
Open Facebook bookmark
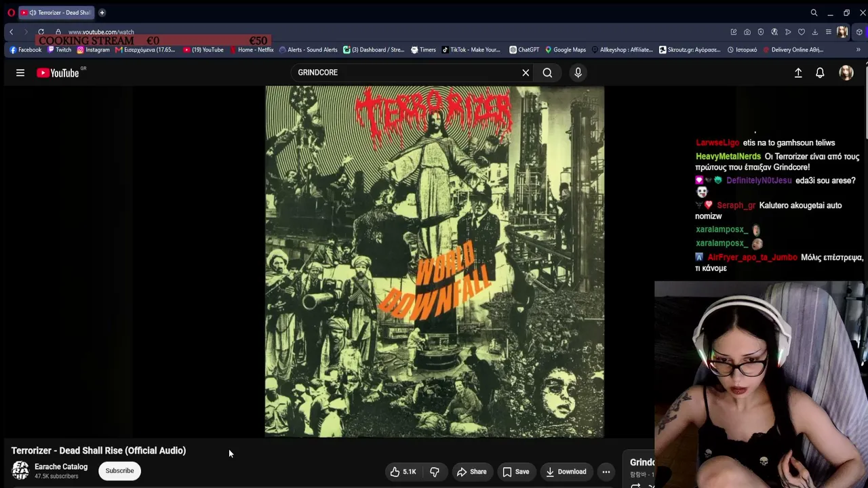click(26, 49)
